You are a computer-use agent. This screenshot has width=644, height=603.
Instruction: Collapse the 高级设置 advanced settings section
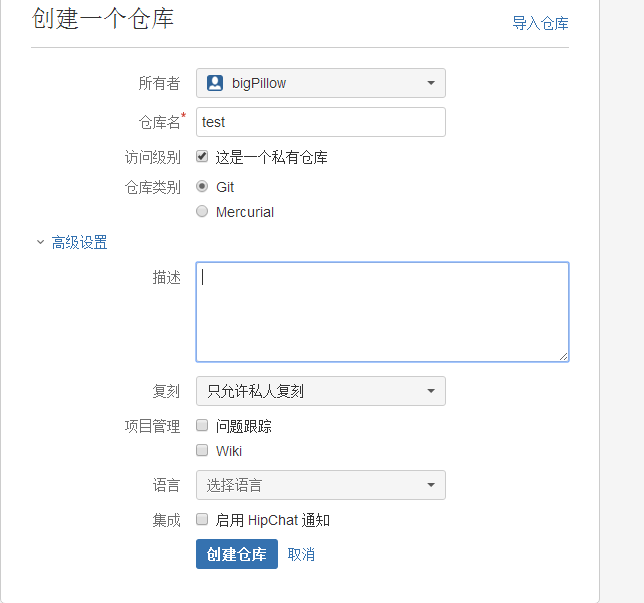coord(79,242)
